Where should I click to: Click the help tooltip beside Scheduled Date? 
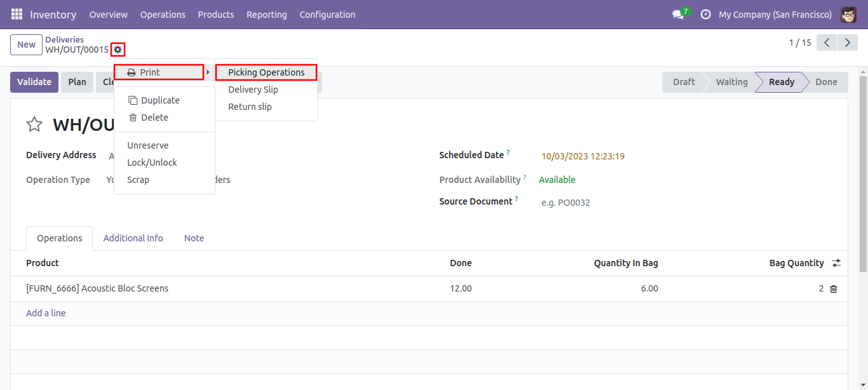508,152
